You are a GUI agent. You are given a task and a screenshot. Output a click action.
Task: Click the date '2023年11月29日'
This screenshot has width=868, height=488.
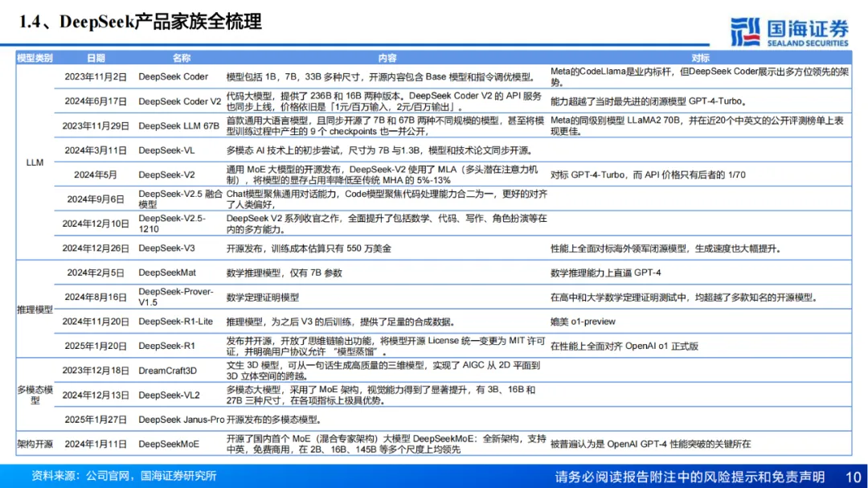point(96,125)
